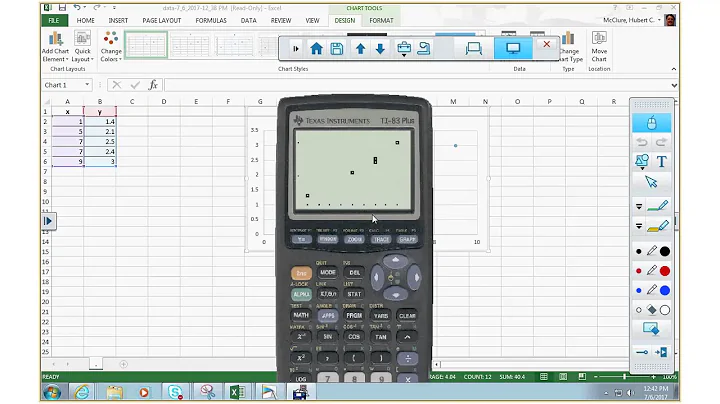Switch to the HOME ribbon tab

[x=85, y=21]
